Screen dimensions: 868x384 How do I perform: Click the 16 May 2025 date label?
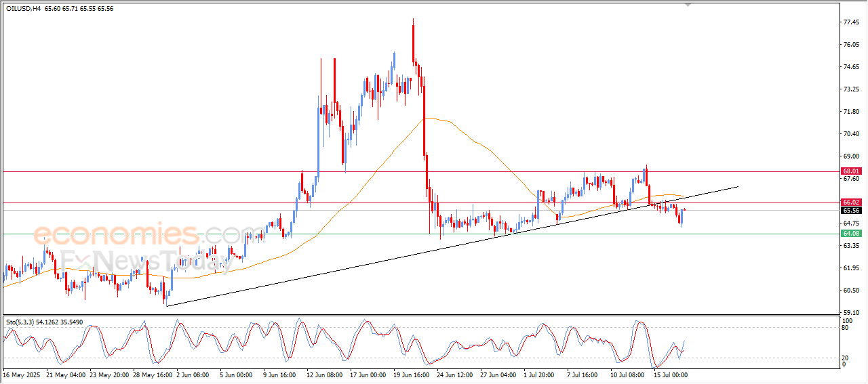coord(22,375)
